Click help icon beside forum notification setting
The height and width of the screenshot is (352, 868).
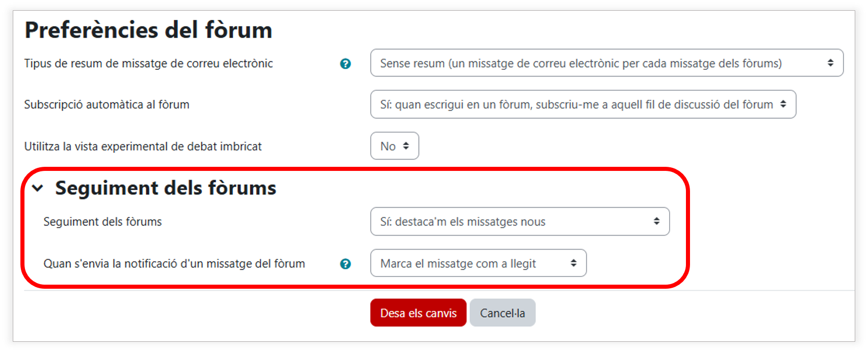point(345,264)
